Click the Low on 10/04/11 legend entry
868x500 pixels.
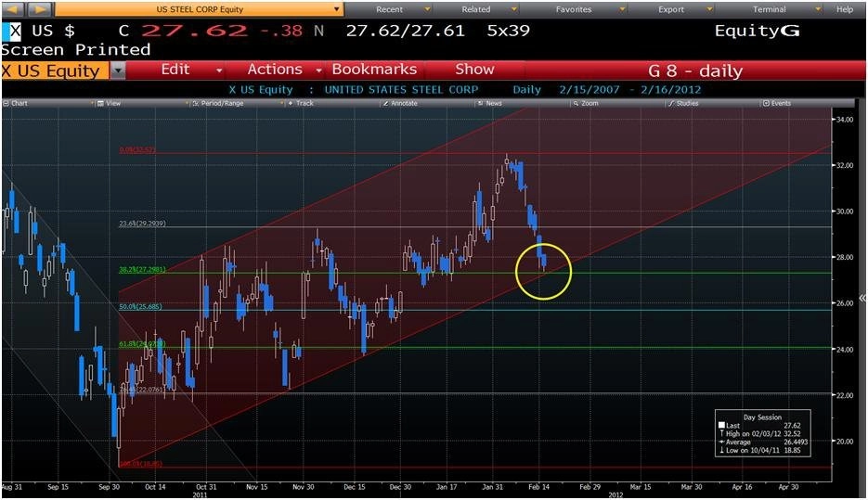759,450
